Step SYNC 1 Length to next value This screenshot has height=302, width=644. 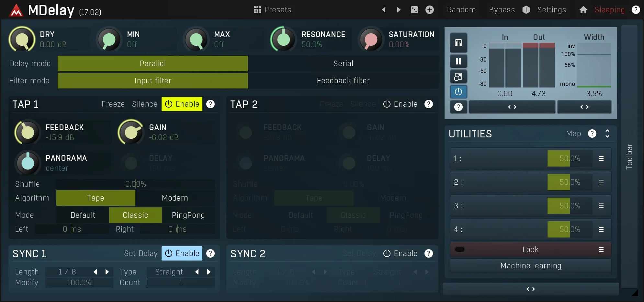click(107, 272)
